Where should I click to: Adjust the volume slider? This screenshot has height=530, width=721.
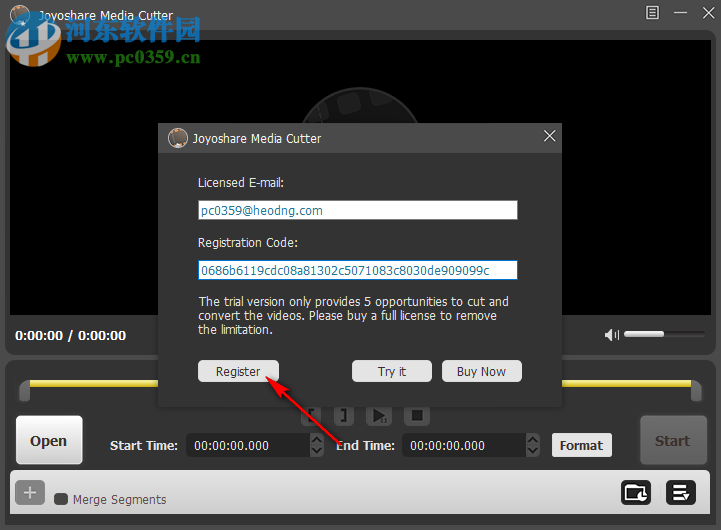[664, 334]
